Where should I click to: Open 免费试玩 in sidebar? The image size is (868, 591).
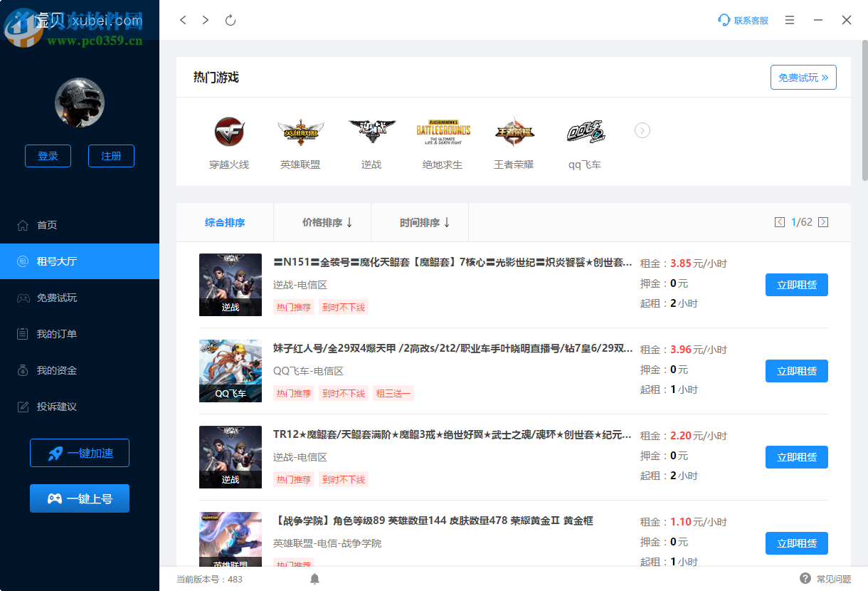pos(80,298)
